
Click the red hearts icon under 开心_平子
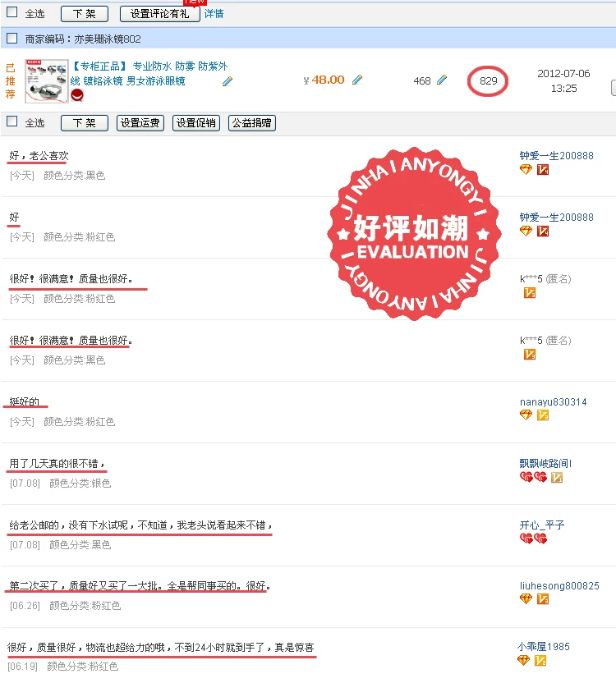tap(533, 539)
